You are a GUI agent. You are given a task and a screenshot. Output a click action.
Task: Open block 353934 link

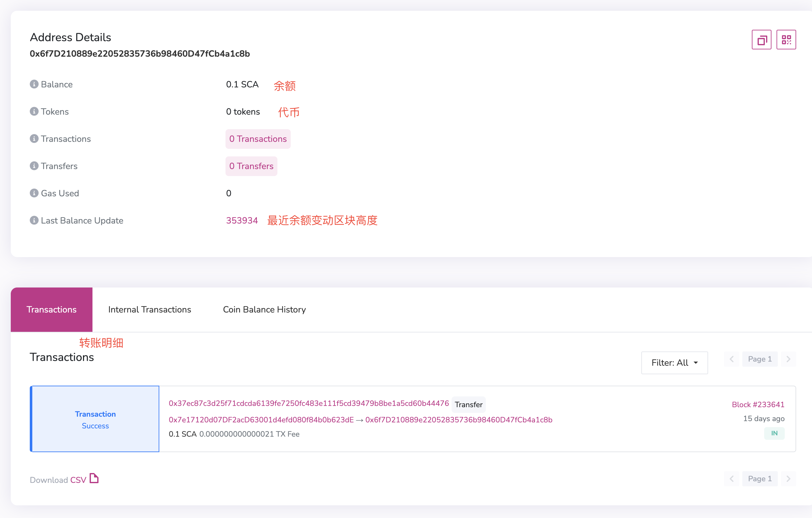pos(242,220)
